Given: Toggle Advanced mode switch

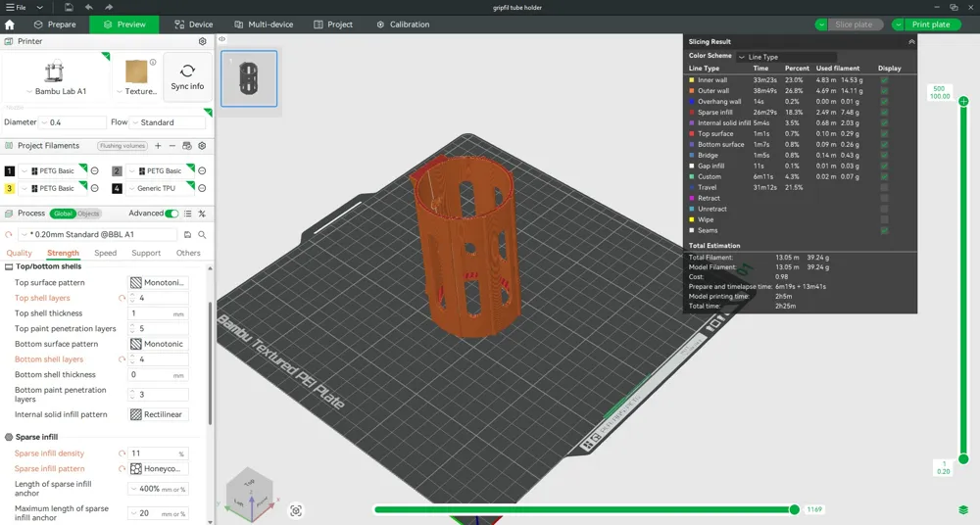Looking at the screenshot, I should tap(171, 214).
